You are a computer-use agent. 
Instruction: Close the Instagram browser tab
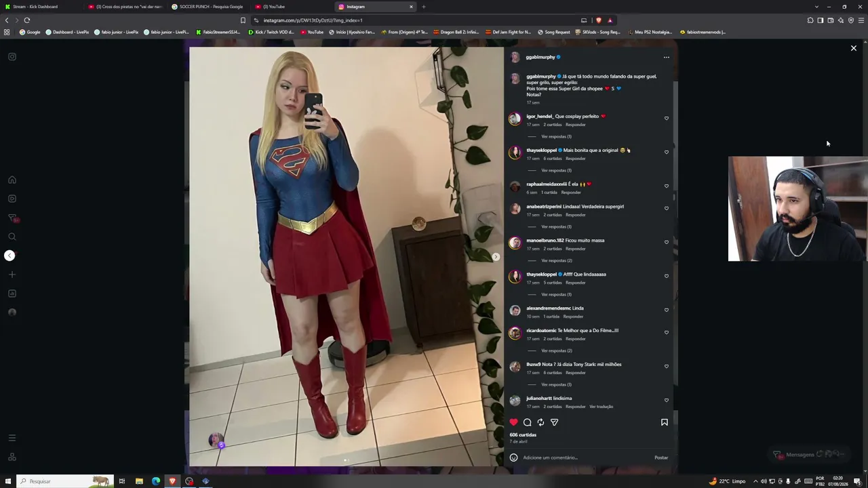[411, 7]
